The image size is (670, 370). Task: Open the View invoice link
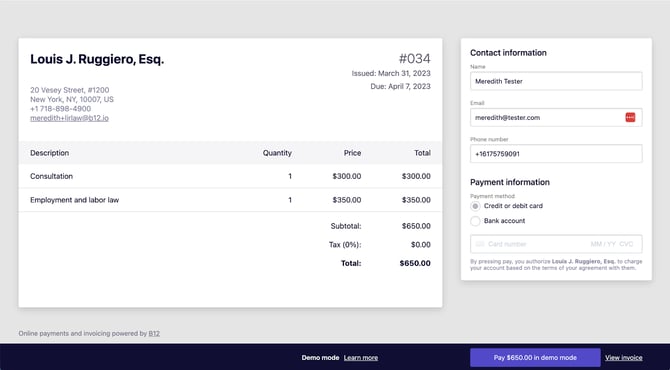coord(623,358)
